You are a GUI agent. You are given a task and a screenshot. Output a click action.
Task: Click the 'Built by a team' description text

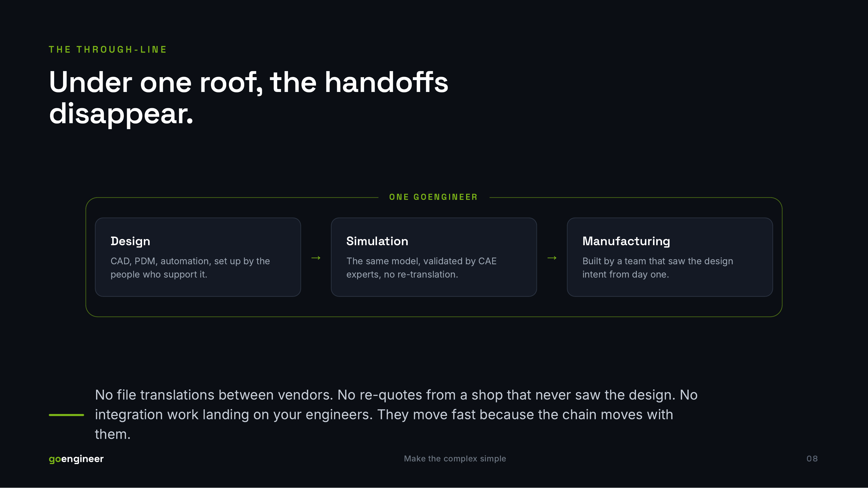coord(657,268)
